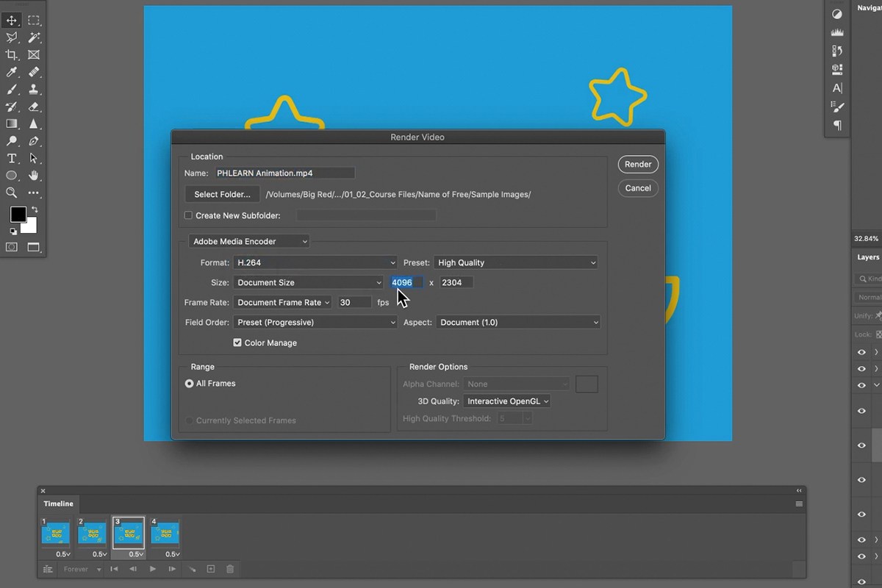Open frame 1 delay 0.5 dropdown
The width and height of the screenshot is (882, 588).
63,554
